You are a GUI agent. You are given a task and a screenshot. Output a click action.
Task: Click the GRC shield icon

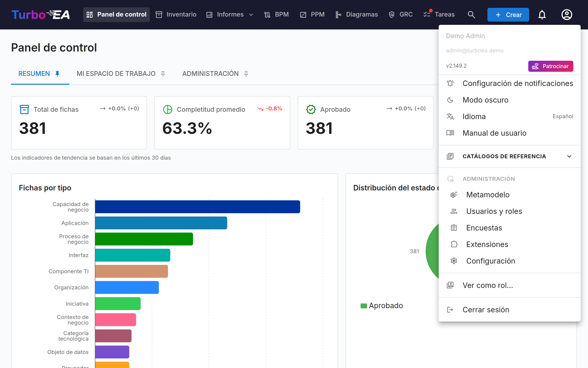coord(391,14)
